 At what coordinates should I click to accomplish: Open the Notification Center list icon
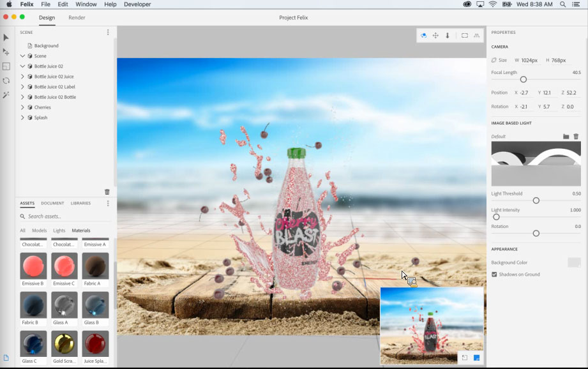tap(576, 4)
